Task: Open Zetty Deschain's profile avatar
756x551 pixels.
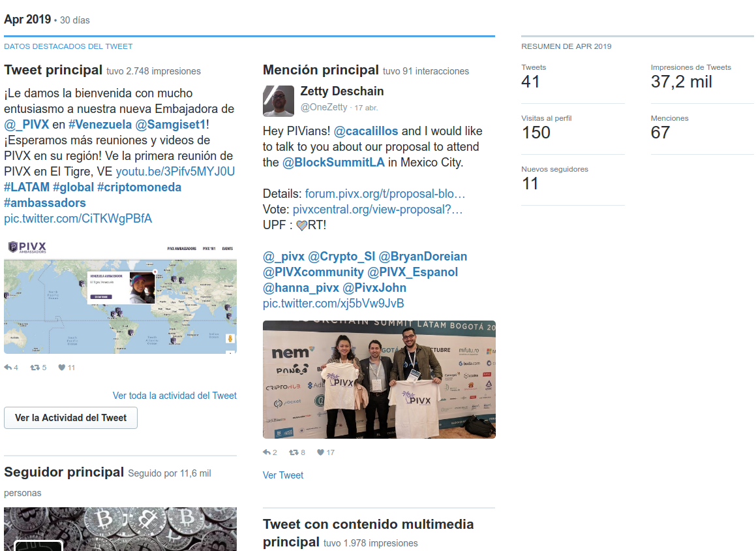Action: tap(278, 101)
